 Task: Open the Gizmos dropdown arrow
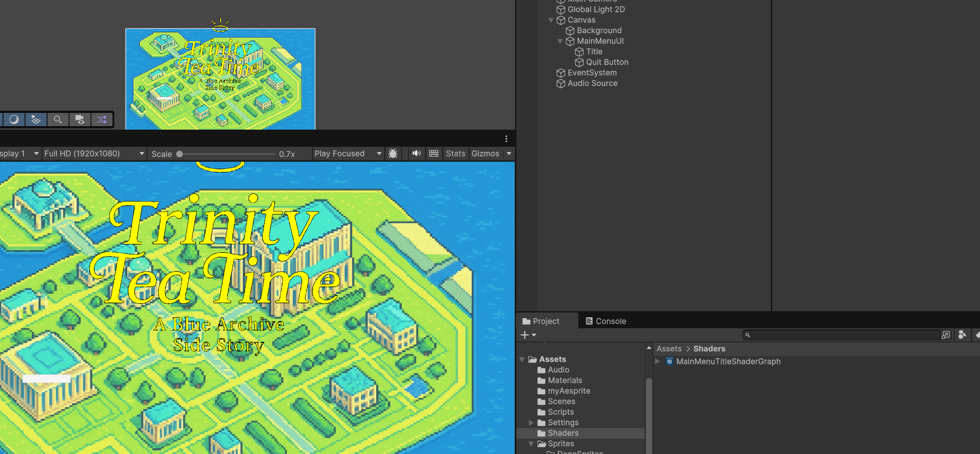(x=509, y=153)
